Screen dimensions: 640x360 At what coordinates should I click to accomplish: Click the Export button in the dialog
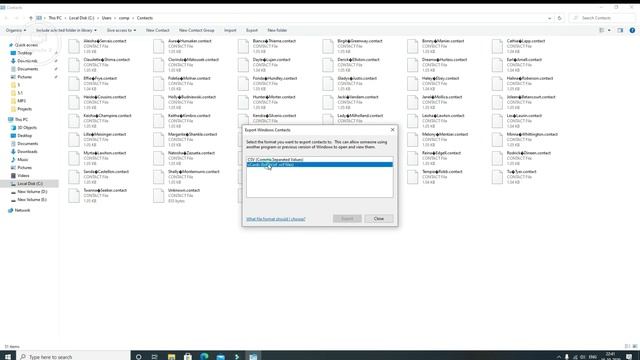click(347, 219)
